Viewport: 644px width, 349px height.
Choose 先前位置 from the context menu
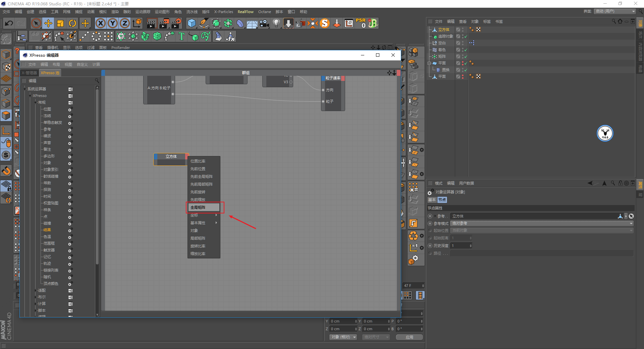pos(204,169)
